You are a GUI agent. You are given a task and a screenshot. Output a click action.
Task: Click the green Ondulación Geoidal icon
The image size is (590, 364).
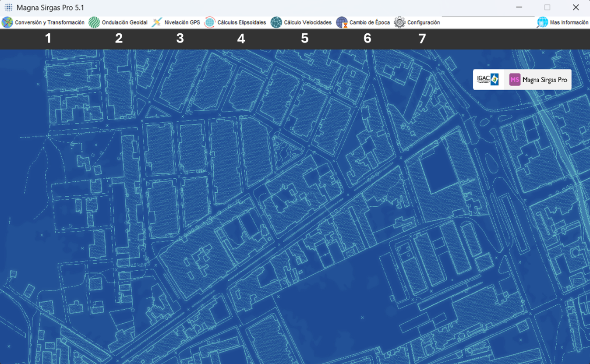[x=94, y=22]
